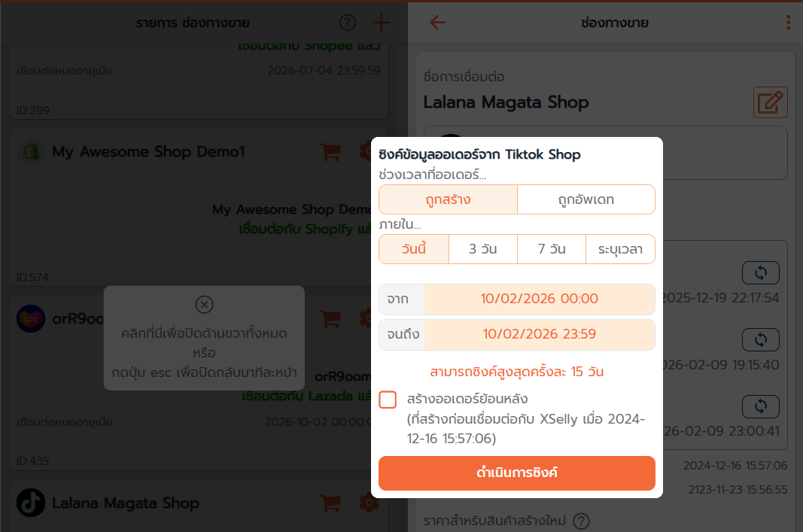Open the three-dot more options menu
This screenshot has width=803, height=532.
[x=788, y=23]
